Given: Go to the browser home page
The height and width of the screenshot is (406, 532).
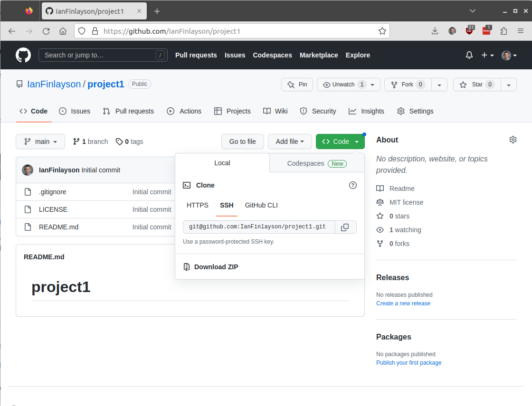Looking at the screenshot, I should coord(63,31).
